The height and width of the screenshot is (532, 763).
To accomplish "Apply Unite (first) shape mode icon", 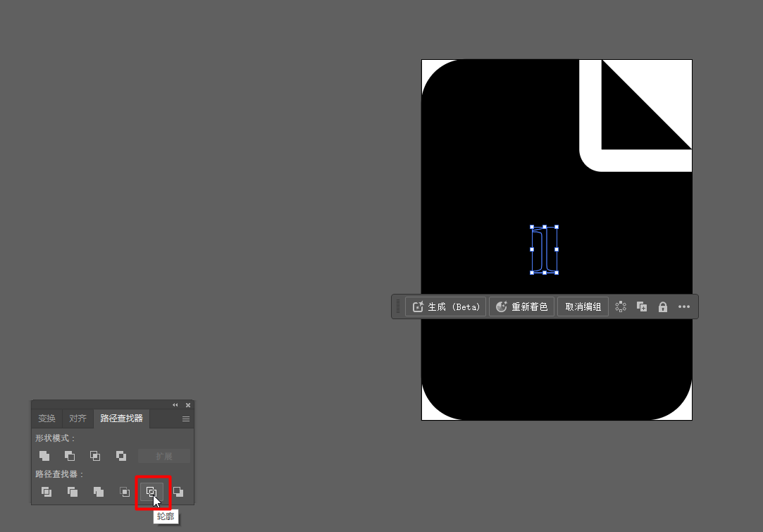I will click(44, 456).
